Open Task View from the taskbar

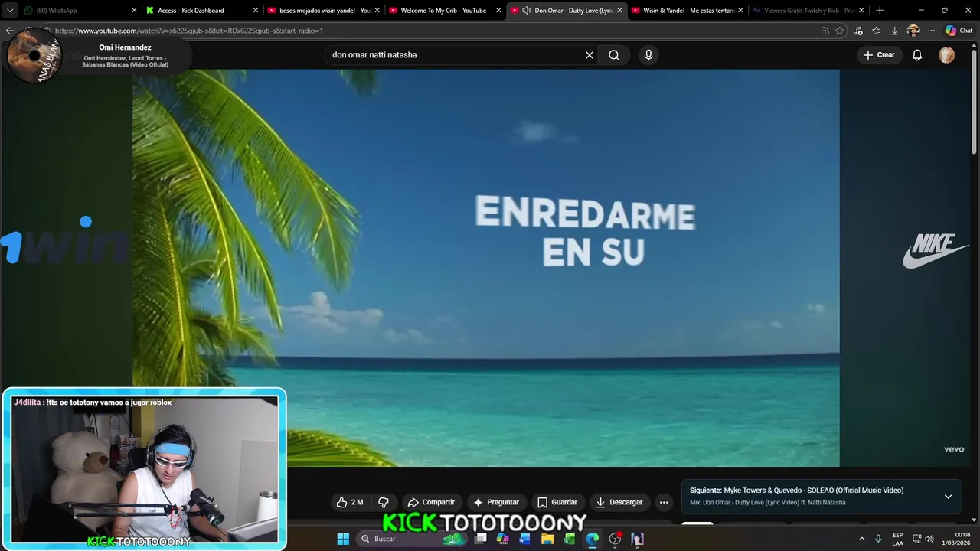[x=480, y=539]
